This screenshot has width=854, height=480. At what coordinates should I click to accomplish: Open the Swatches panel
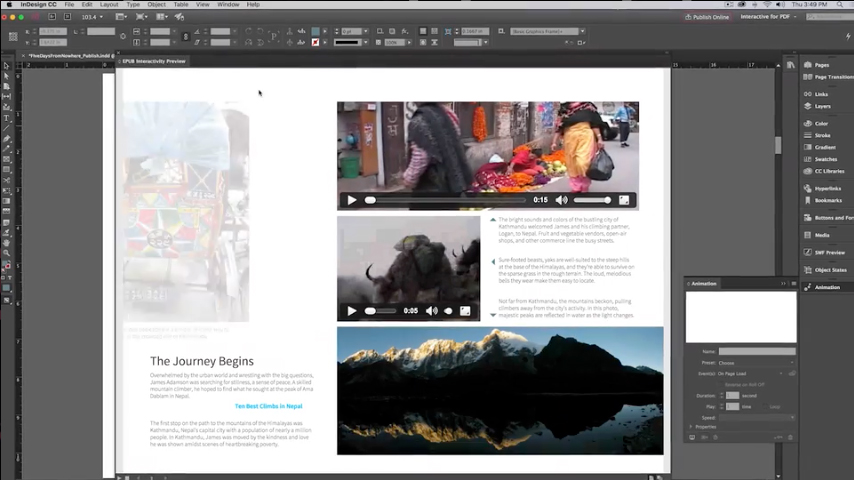tap(825, 159)
